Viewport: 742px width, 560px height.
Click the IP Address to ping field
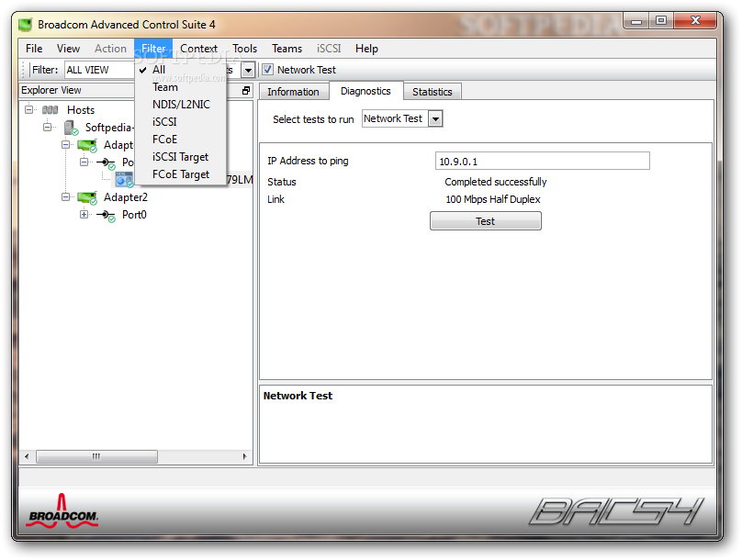click(x=543, y=162)
